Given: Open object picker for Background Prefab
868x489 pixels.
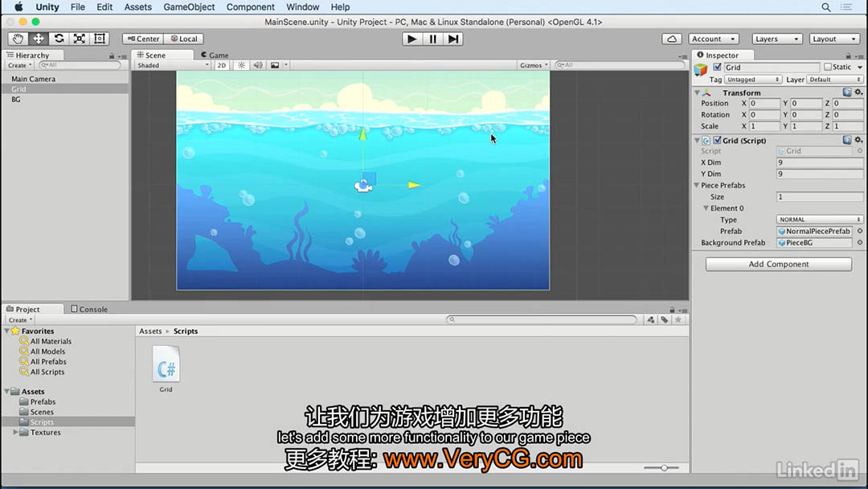Looking at the screenshot, I should point(860,243).
